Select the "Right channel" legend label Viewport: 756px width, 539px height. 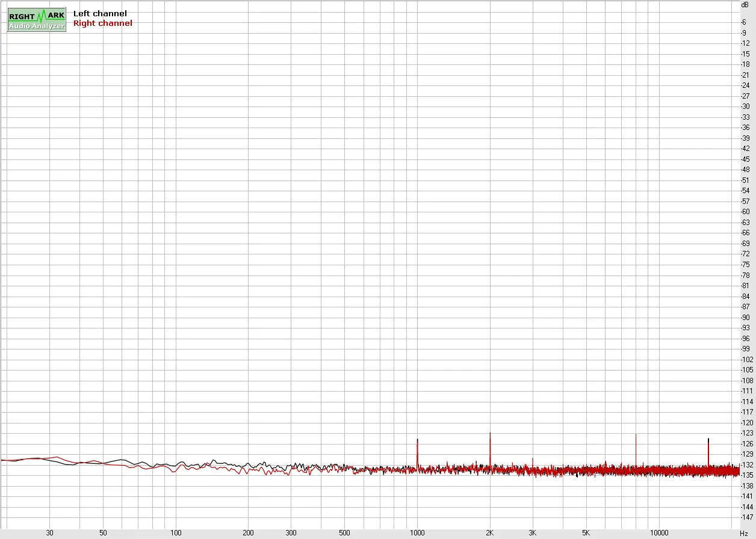click(x=102, y=23)
